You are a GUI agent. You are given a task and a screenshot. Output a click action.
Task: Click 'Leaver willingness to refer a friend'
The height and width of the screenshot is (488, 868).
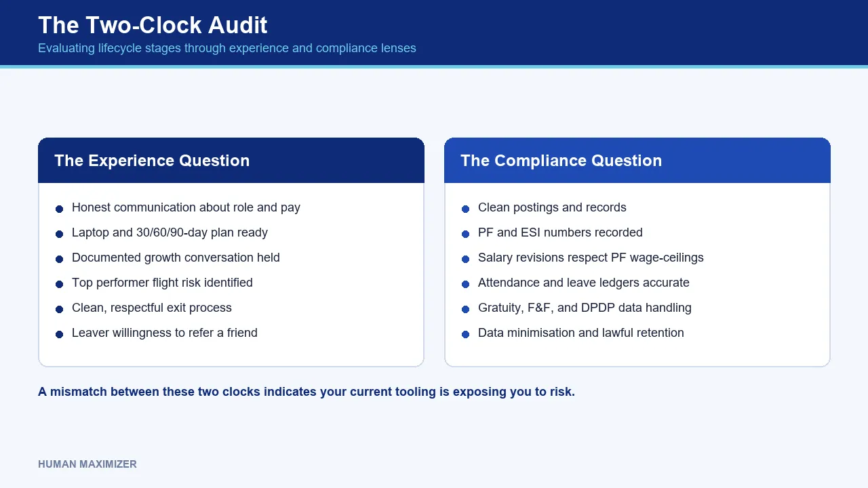pyautogui.click(x=165, y=333)
